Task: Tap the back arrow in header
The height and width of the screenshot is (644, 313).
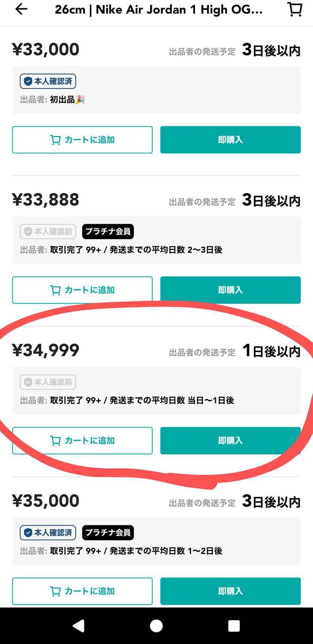Action: click(x=21, y=9)
